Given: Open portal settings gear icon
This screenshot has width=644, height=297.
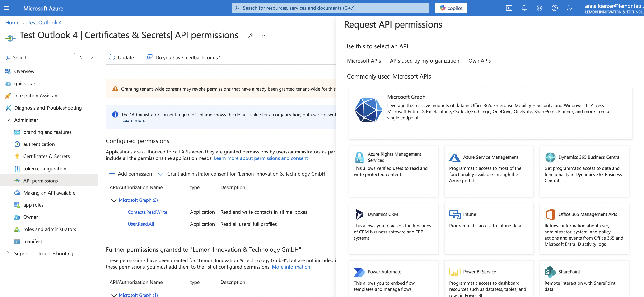Looking at the screenshot, I should click(x=539, y=8).
